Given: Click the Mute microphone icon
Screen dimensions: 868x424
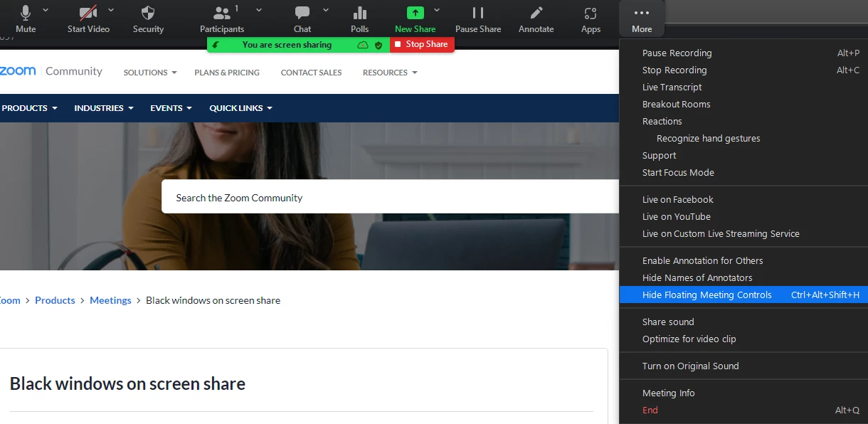Looking at the screenshot, I should (x=26, y=13).
